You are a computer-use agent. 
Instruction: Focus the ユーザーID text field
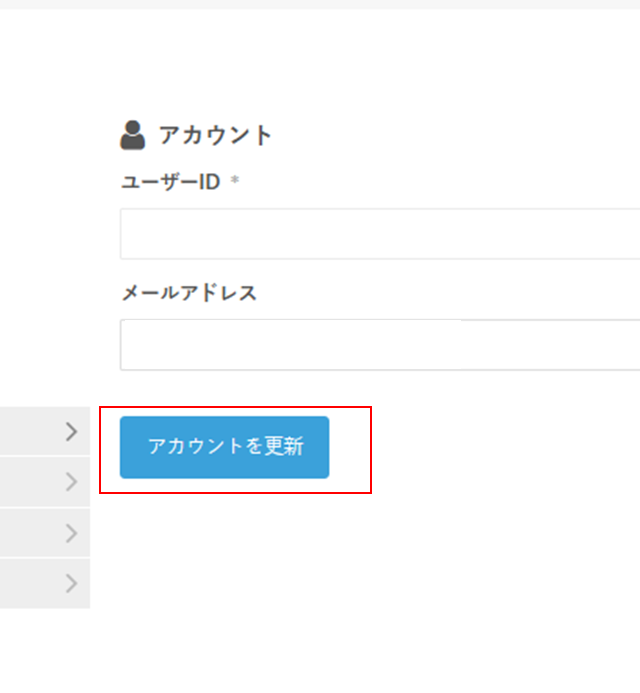(380, 234)
